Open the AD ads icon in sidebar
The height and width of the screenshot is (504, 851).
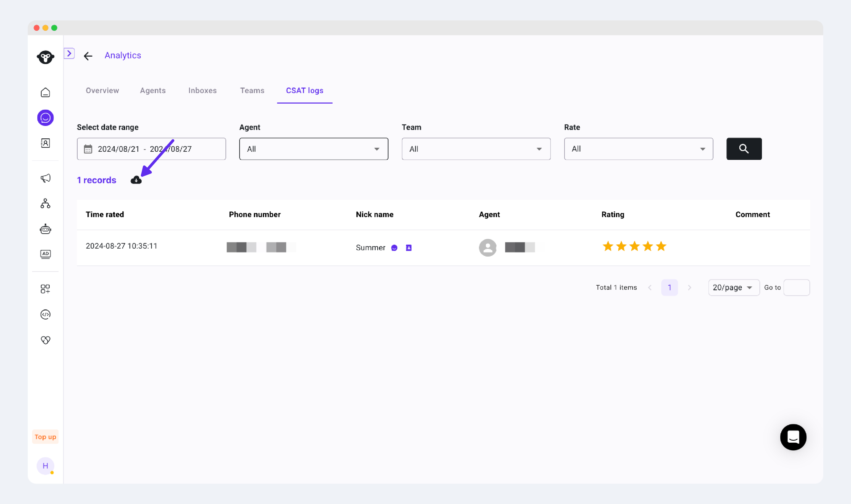coord(45,254)
